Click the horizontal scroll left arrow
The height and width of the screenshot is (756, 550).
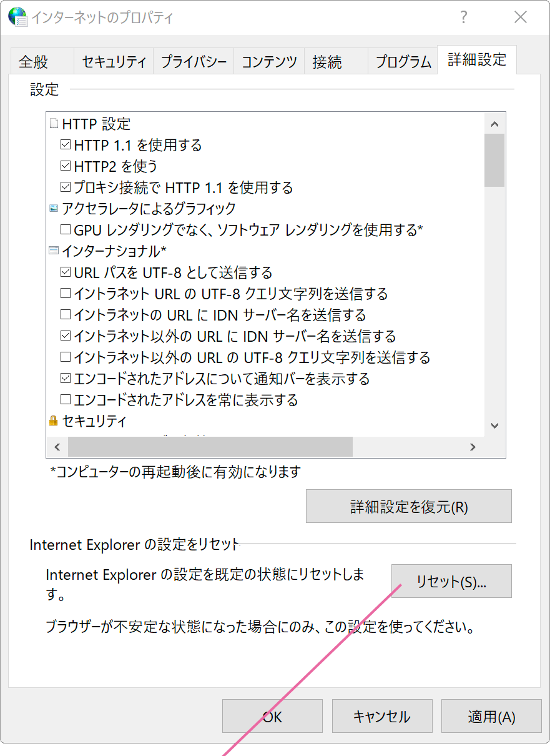57,447
